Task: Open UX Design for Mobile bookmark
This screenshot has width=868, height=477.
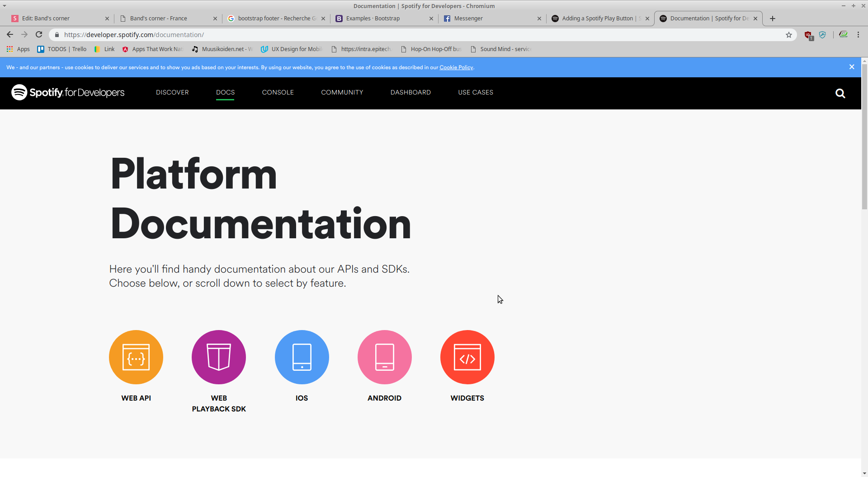Action: [292, 49]
